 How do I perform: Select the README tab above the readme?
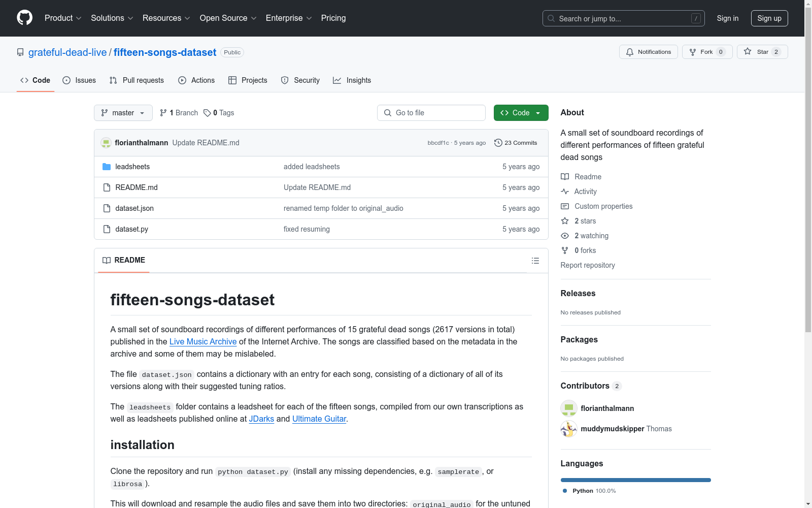pyautogui.click(x=124, y=261)
